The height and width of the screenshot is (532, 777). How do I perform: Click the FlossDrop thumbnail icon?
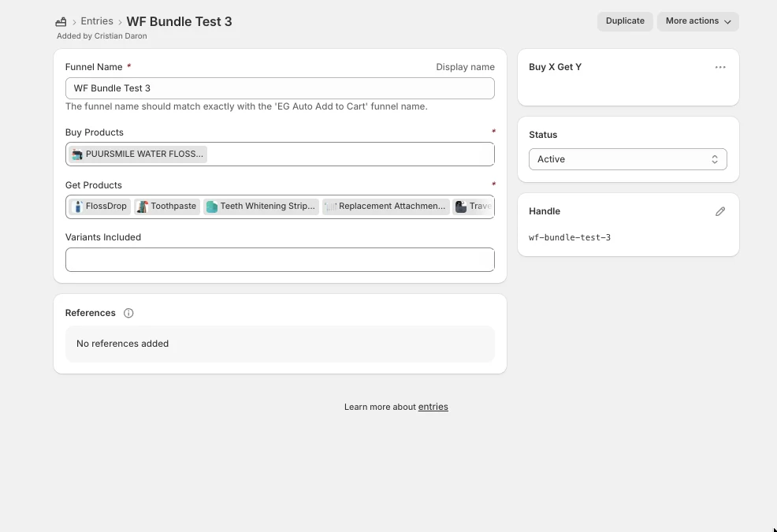[77, 206]
